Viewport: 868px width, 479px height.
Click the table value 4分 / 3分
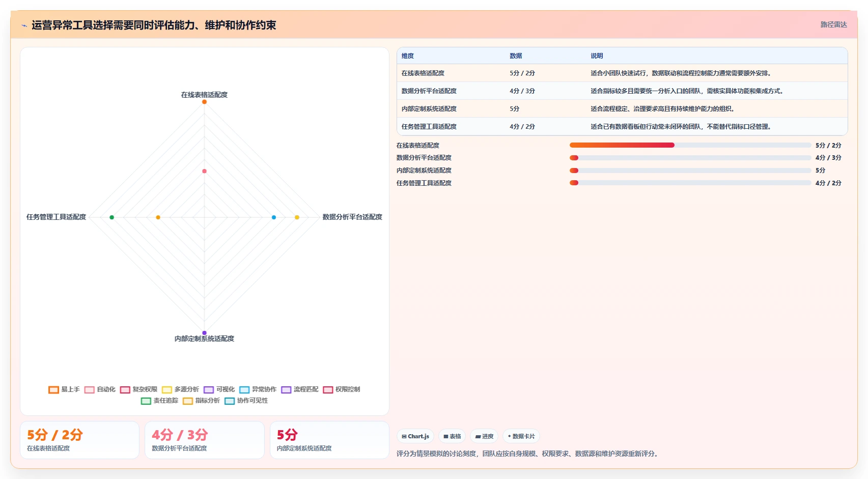click(522, 91)
